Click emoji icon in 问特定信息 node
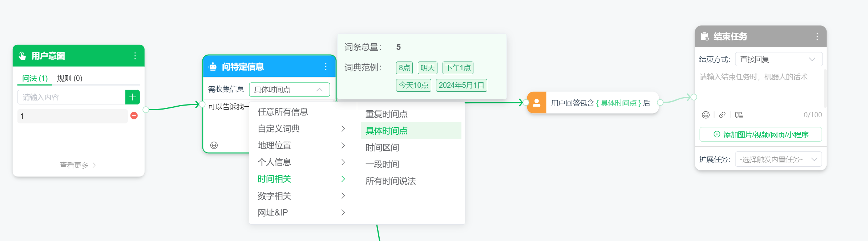868x241 pixels. (214, 145)
